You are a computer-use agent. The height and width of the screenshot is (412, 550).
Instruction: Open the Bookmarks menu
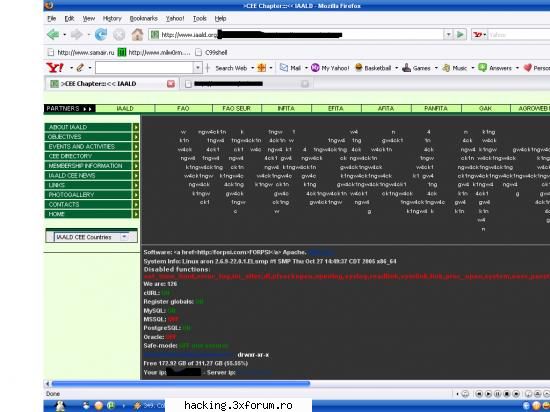(143, 19)
